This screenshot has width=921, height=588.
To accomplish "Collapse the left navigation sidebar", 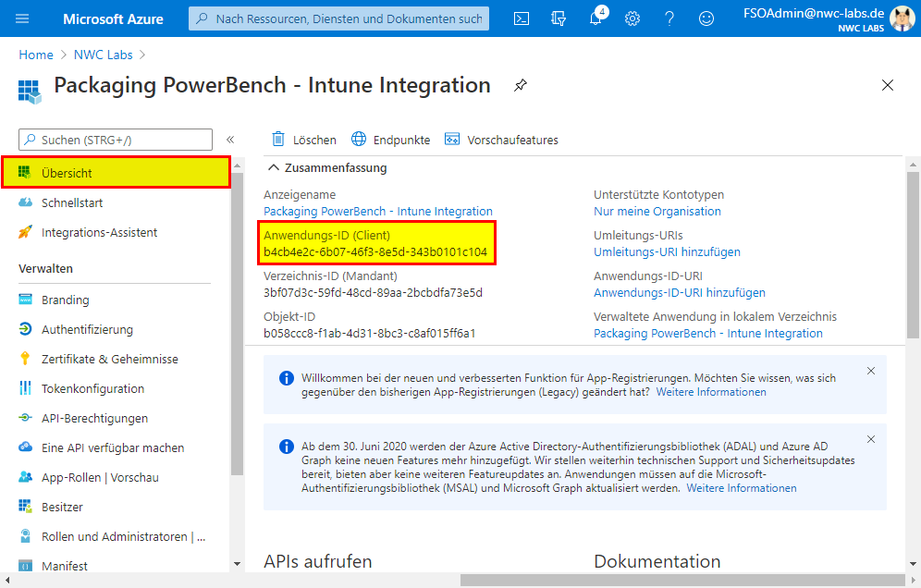I will click(230, 140).
